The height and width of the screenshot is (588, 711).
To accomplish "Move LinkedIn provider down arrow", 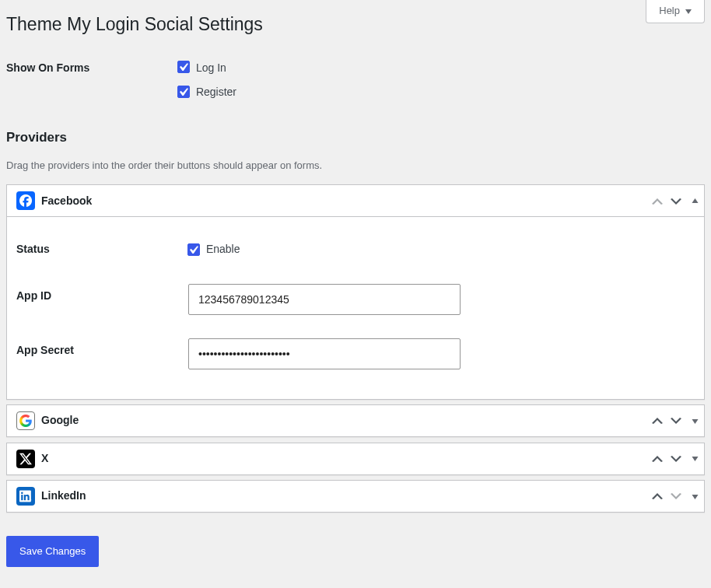I will pos(676,496).
